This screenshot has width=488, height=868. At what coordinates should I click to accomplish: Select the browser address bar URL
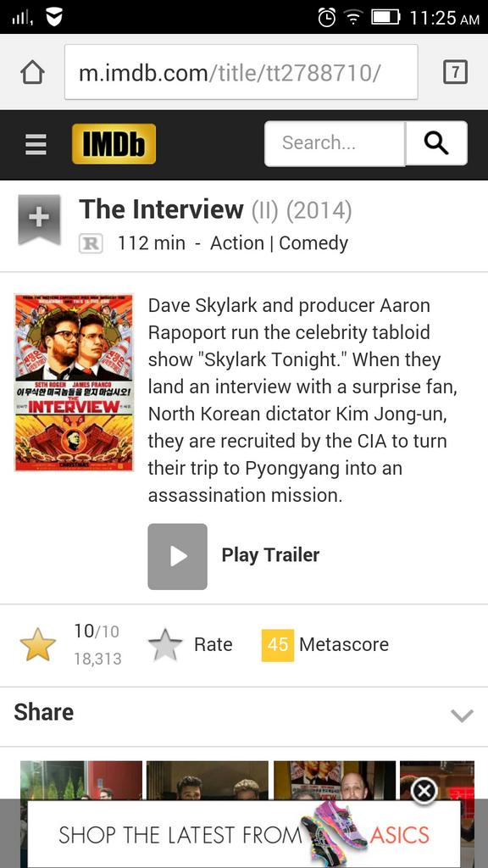[x=241, y=73]
